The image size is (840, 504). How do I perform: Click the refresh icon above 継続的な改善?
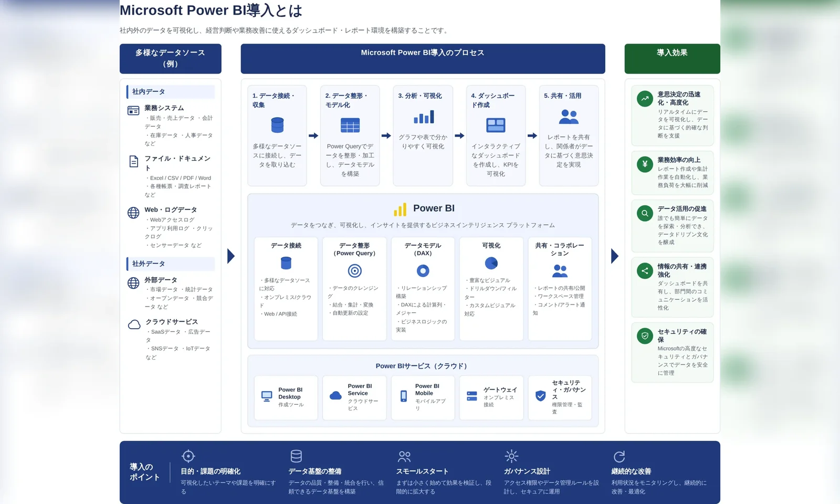[619, 456]
